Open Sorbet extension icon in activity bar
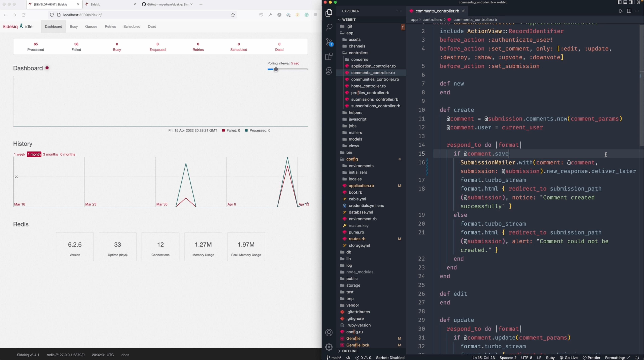This screenshot has height=360, width=644. click(x=329, y=71)
